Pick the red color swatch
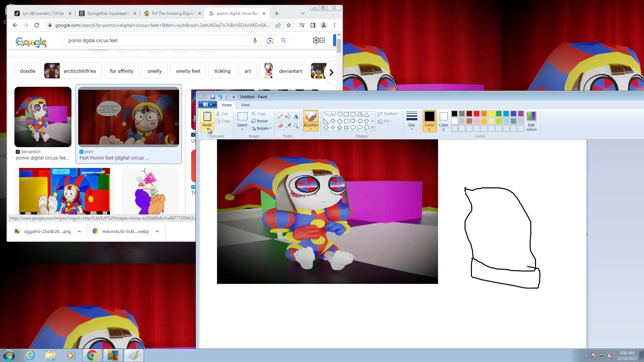This screenshot has width=644, height=362. tap(476, 114)
